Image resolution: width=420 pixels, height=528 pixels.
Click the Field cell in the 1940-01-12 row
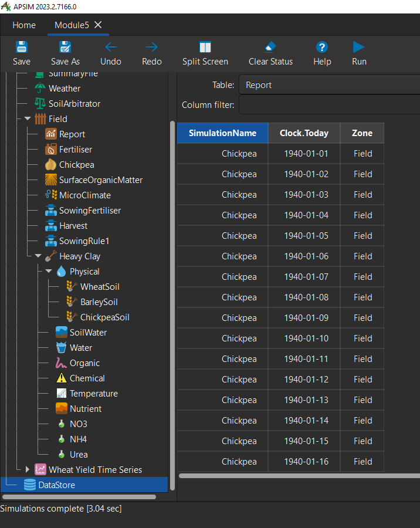(362, 380)
